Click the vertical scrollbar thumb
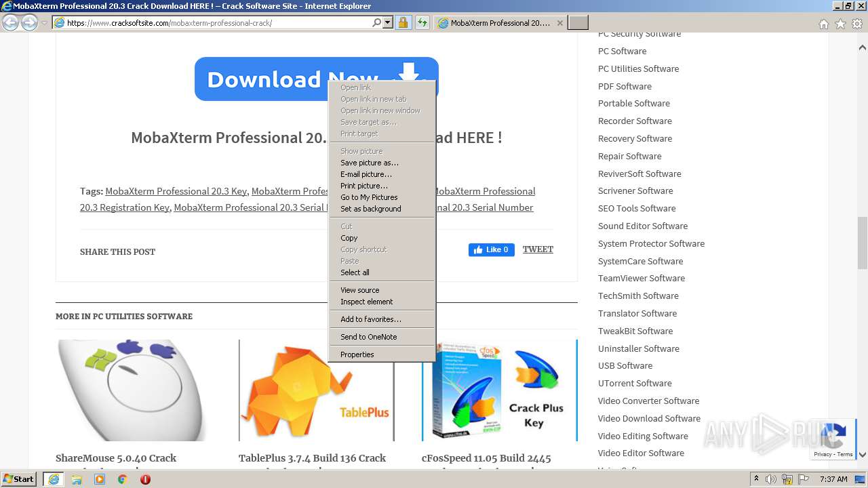 [x=862, y=243]
